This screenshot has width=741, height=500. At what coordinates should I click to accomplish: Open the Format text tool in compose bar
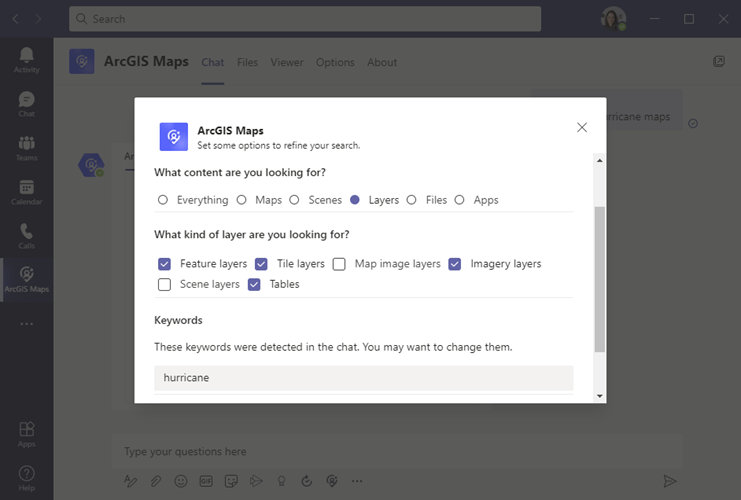pos(130,481)
